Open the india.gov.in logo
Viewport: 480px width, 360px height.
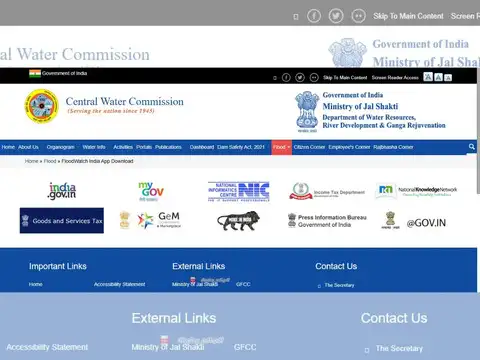62,191
